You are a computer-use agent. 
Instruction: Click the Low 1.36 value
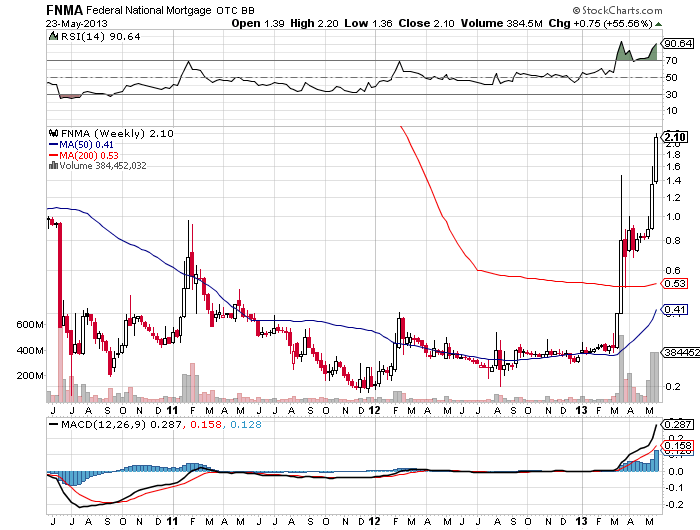(x=368, y=24)
